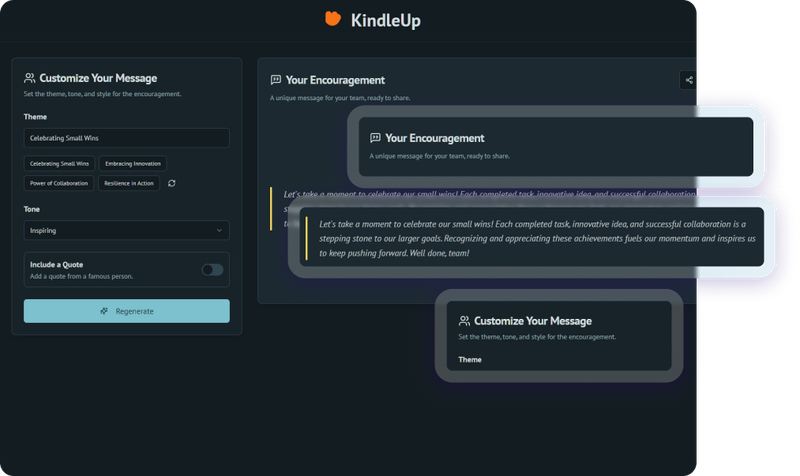Pick the Power of Collaboration theme chip
This screenshot has width=800, height=476.
pos(60,183)
